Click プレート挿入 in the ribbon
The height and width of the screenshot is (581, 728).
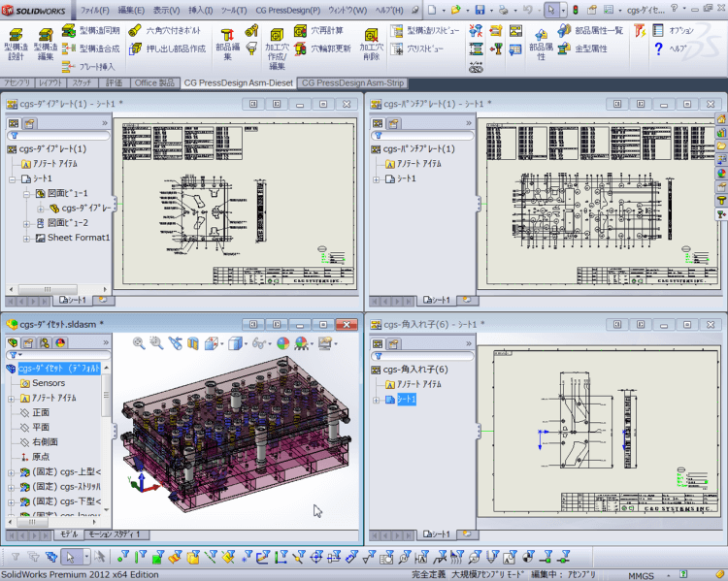[x=88, y=67]
